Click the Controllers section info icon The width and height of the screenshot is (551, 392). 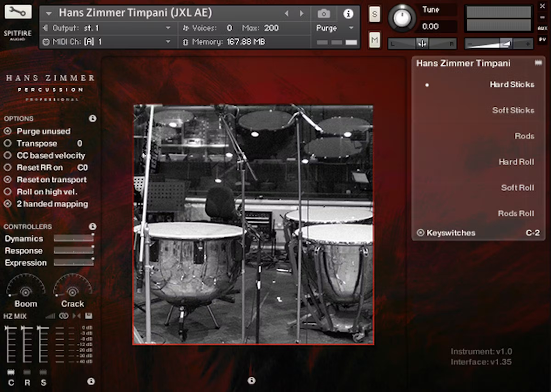(93, 226)
